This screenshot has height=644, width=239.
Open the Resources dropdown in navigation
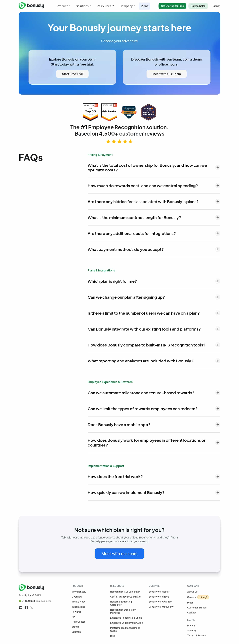[105, 6]
